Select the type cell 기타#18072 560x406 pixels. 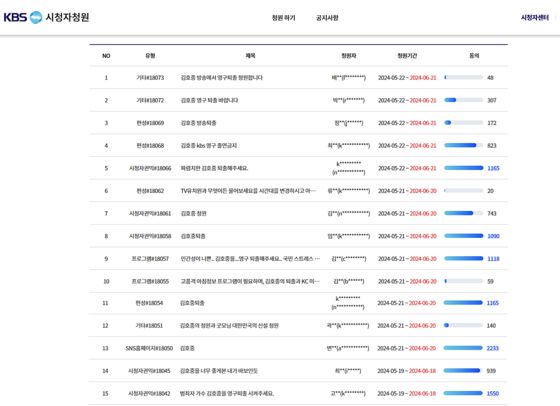click(150, 100)
